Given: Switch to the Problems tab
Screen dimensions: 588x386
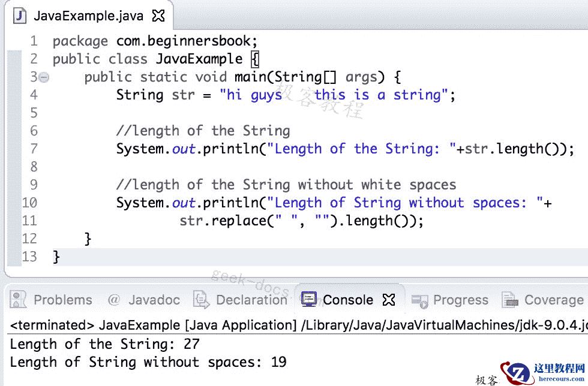Looking at the screenshot, I should click(63, 300).
